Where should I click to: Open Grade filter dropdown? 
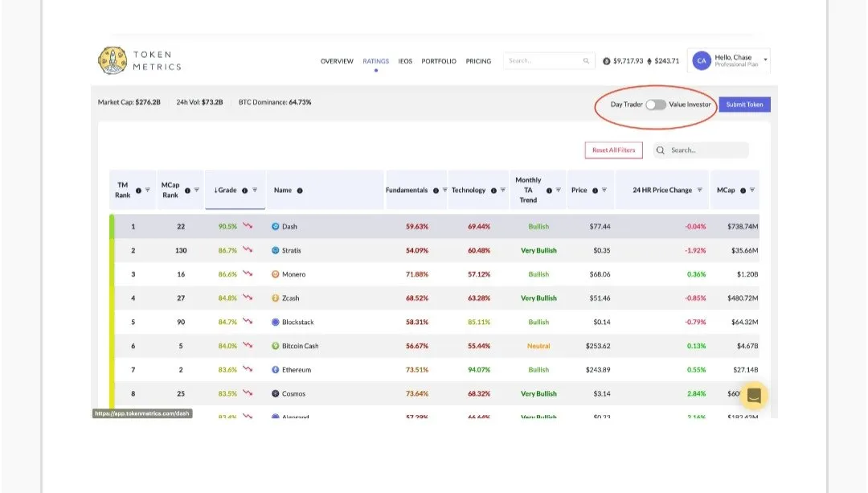[x=255, y=190]
